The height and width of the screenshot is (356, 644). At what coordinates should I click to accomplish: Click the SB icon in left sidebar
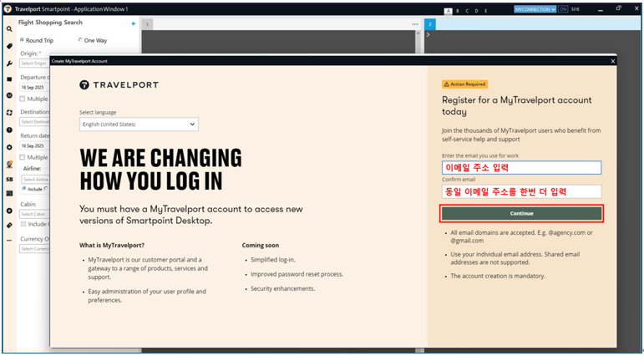(9, 179)
